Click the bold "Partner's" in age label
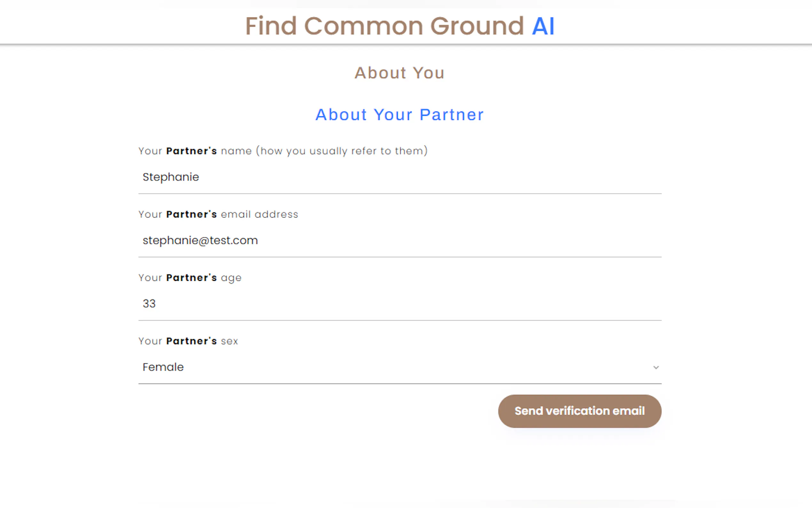This screenshot has width=812, height=508. coord(191,278)
